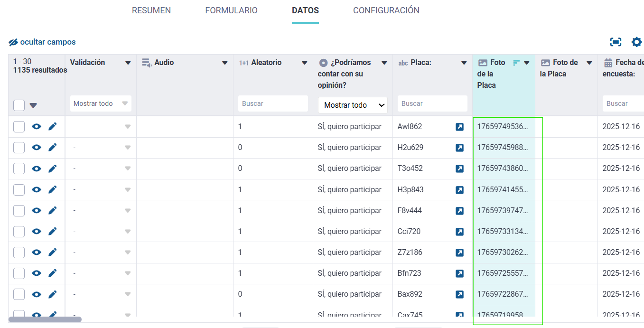Open the arrow link icon beside Cci720
This screenshot has height=328, width=644.
click(x=459, y=232)
